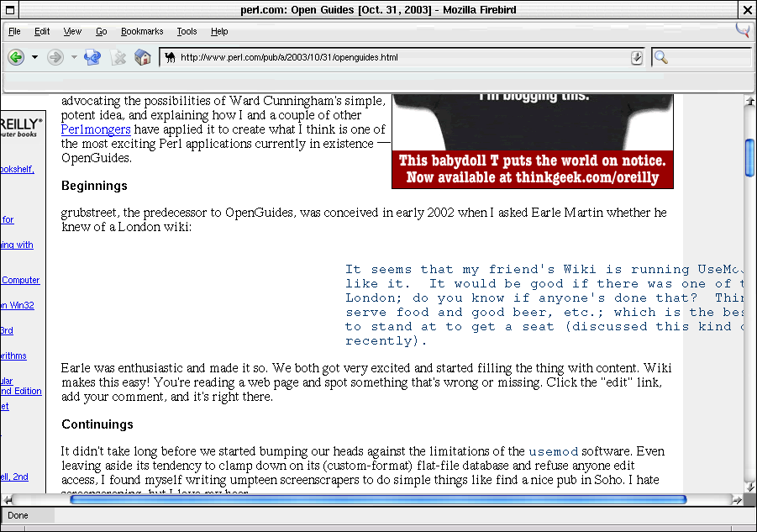757x532 pixels.
Task: Click the Stop loading icon
Action: 118,58
